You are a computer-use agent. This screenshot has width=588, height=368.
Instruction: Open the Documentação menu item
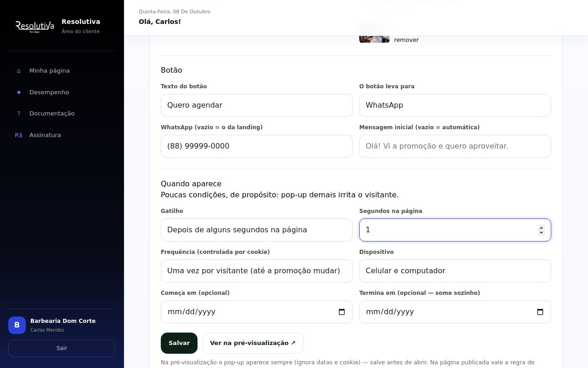[x=62, y=114]
